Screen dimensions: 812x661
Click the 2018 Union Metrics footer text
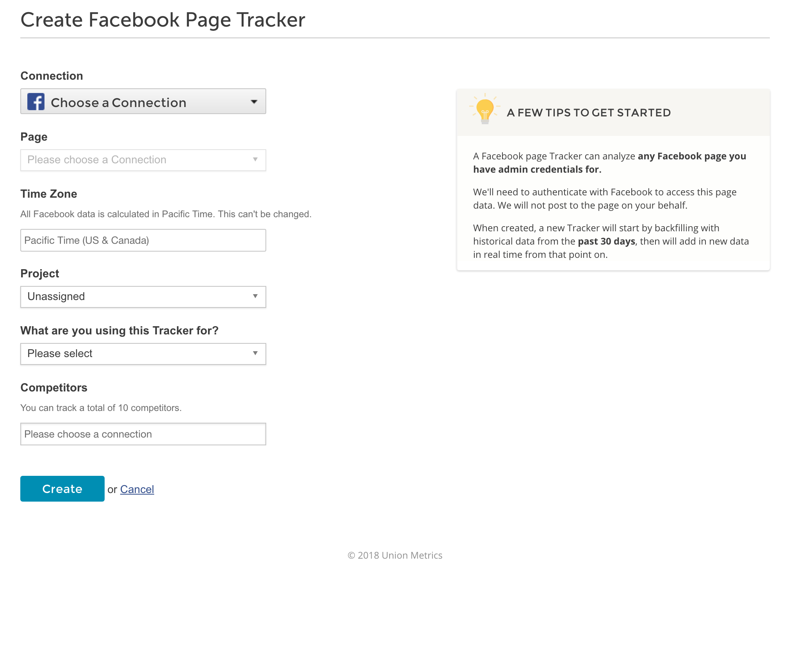395,555
